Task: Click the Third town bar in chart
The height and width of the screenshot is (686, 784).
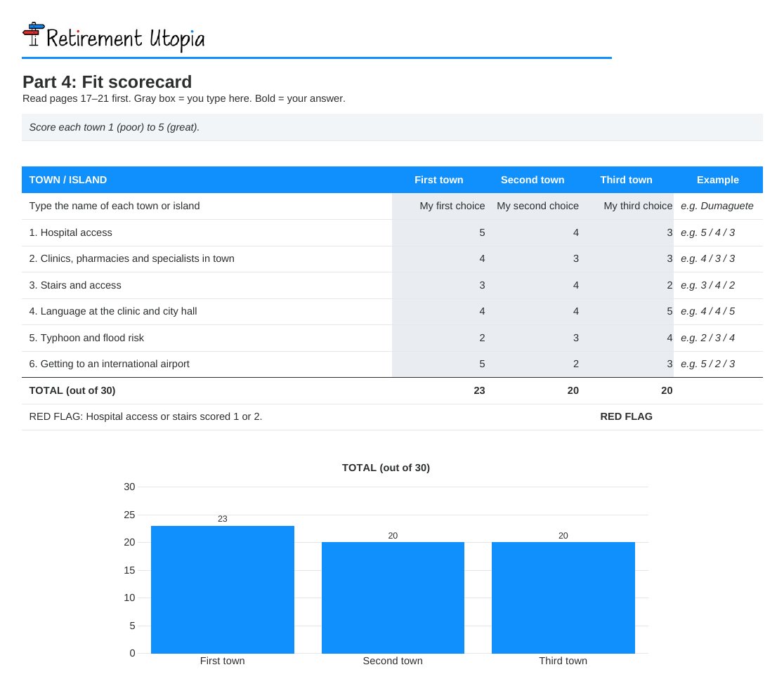Action: [563, 598]
